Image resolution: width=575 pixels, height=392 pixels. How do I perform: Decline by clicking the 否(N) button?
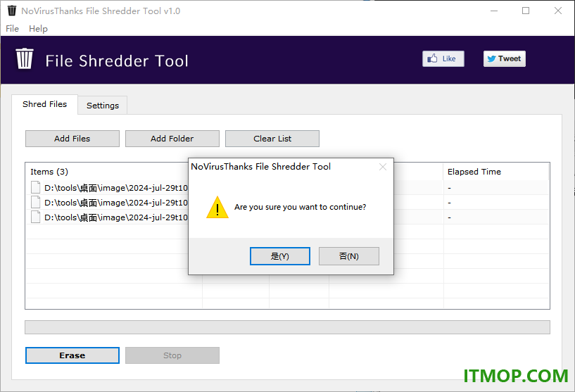tap(349, 256)
